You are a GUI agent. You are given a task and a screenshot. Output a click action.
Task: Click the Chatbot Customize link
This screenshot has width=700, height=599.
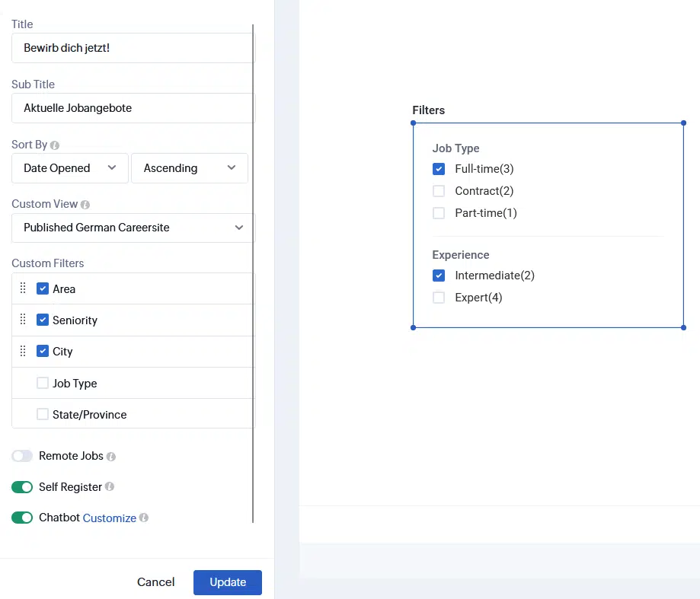[110, 518]
